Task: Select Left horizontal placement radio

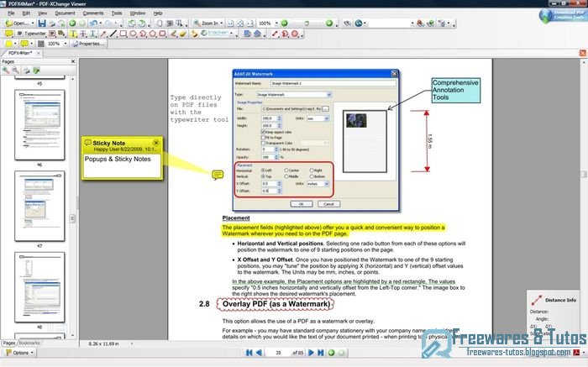Action: (x=263, y=170)
